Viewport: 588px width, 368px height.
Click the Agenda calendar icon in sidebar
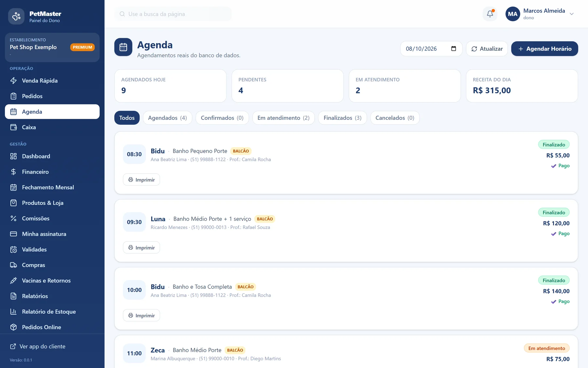[13, 112]
